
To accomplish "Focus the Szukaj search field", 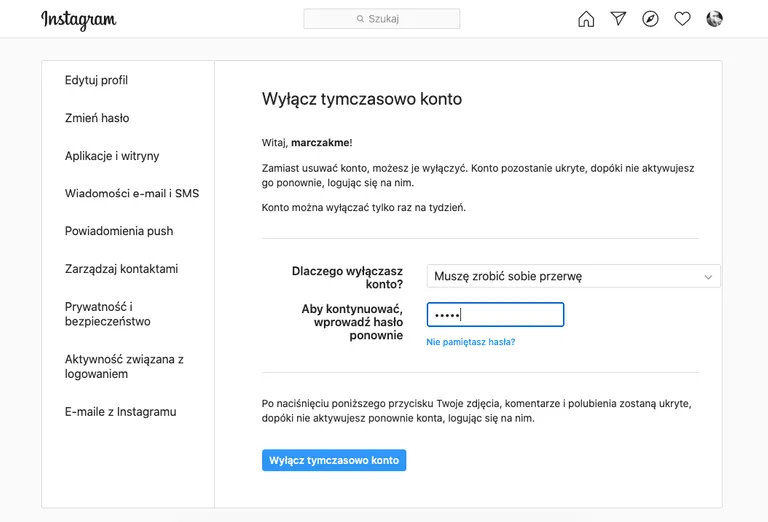I will pos(382,19).
